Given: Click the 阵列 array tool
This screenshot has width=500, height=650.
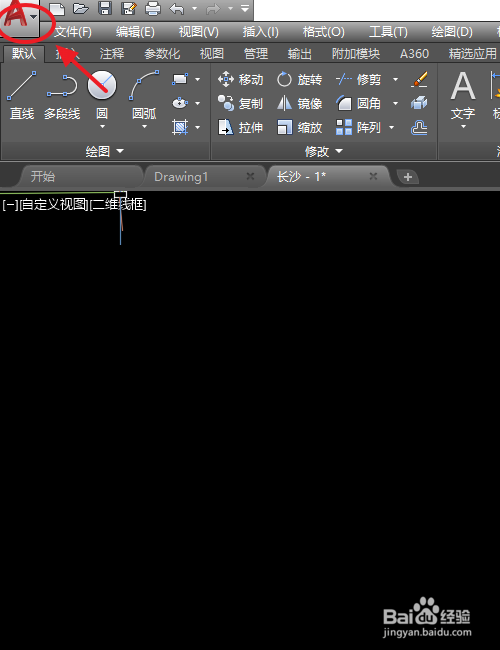Looking at the screenshot, I should 359,127.
